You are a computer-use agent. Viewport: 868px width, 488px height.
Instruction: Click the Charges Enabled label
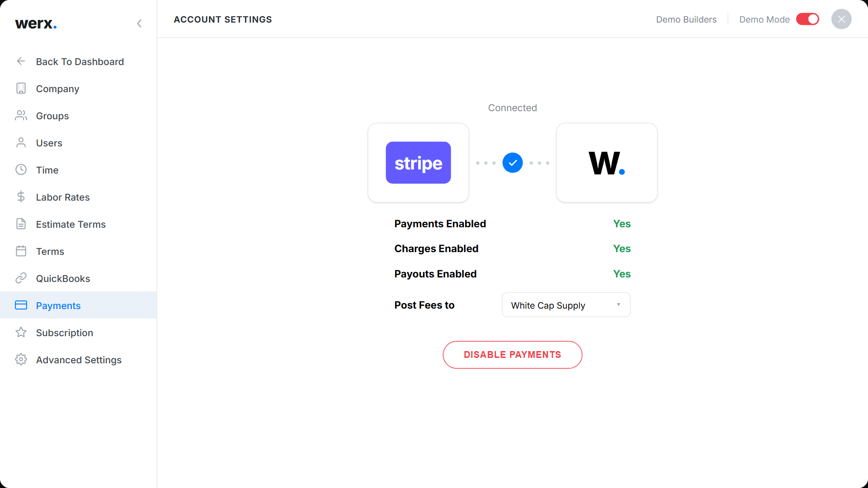pos(436,249)
